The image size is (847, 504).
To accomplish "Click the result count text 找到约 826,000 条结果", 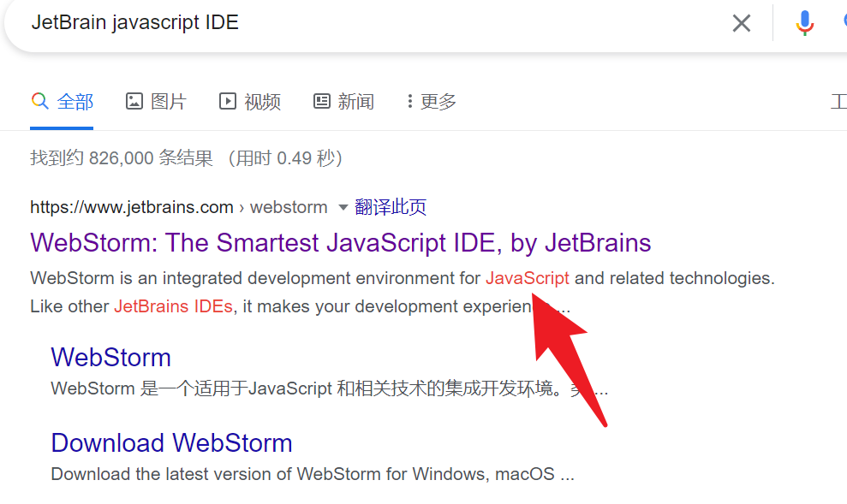I will (x=122, y=158).
